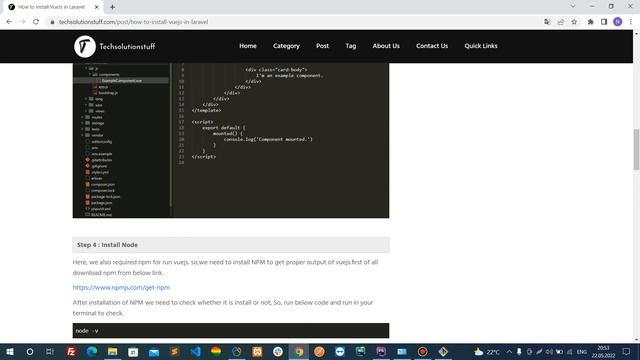Open Task View in taskbar
Screen dimensions: 640x360
pos(50,351)
